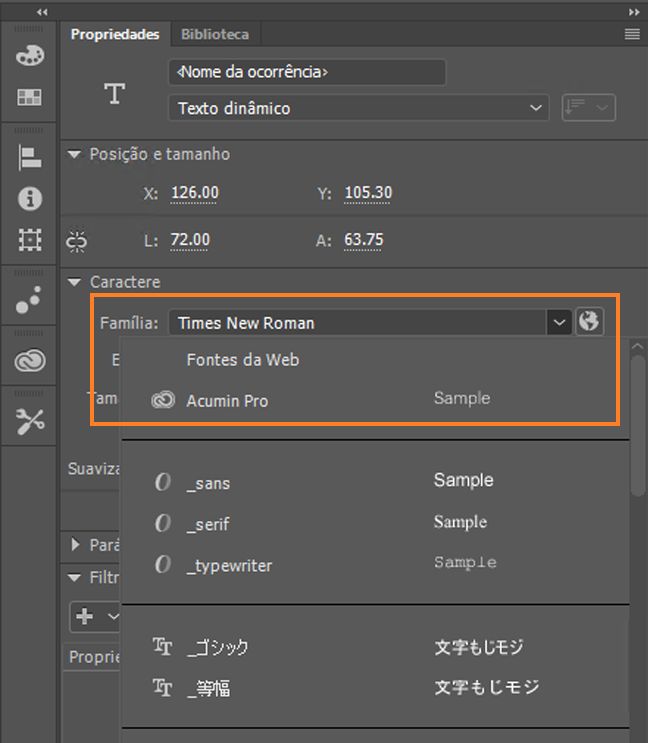Image resolution: width=648 pixels, height=743 pixels.
Task: Click the Fontes da Web header
Action: coord(243,360)
